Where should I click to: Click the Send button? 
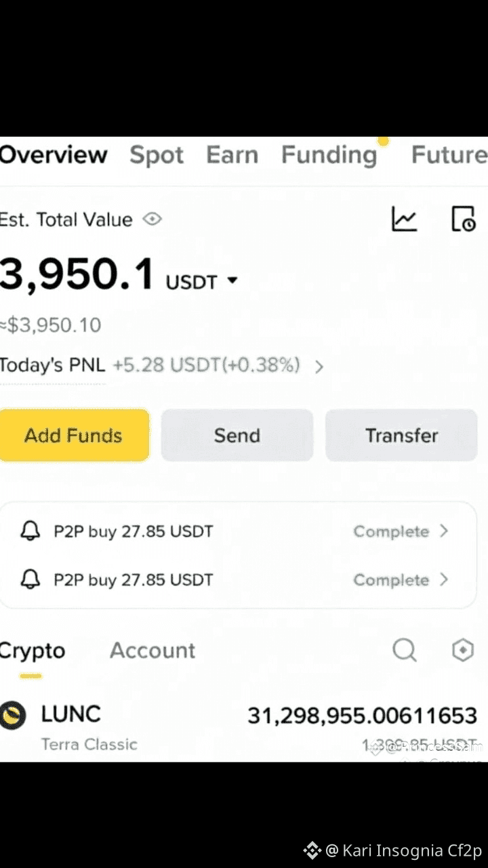click(237, 435)
